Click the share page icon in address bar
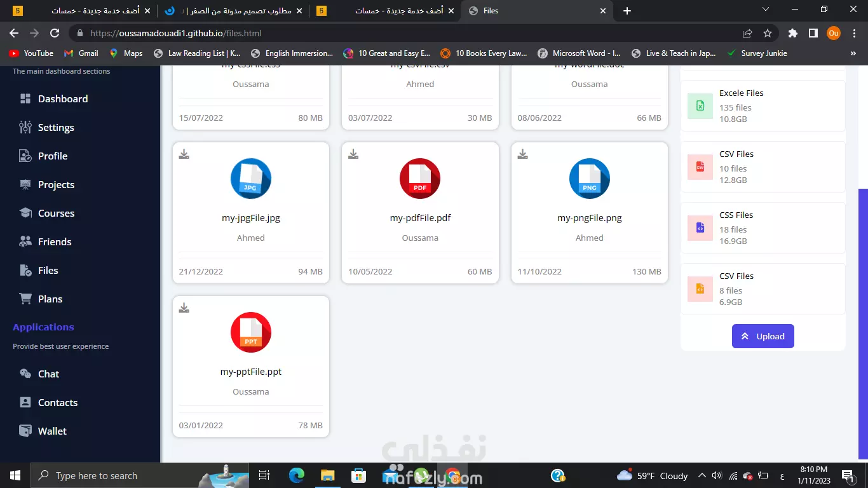This screenshot has height=488, width=868. click(x=747, y=33)
